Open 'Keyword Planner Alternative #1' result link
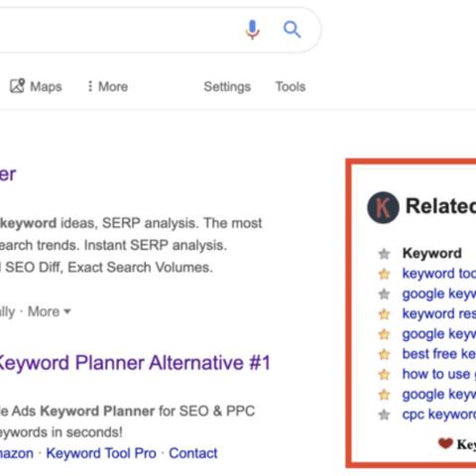 (134, 363)
